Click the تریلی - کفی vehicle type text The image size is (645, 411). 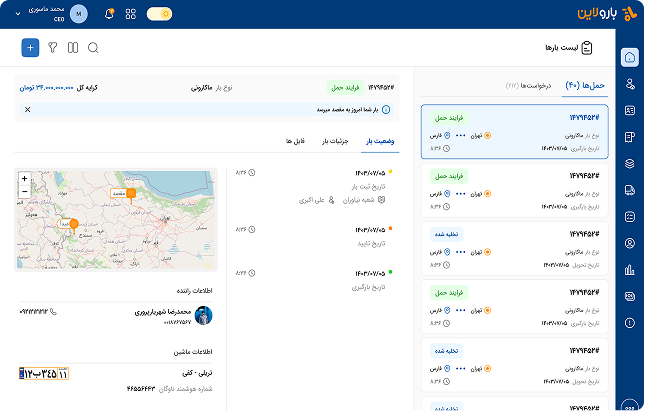(x=197, y=373)
